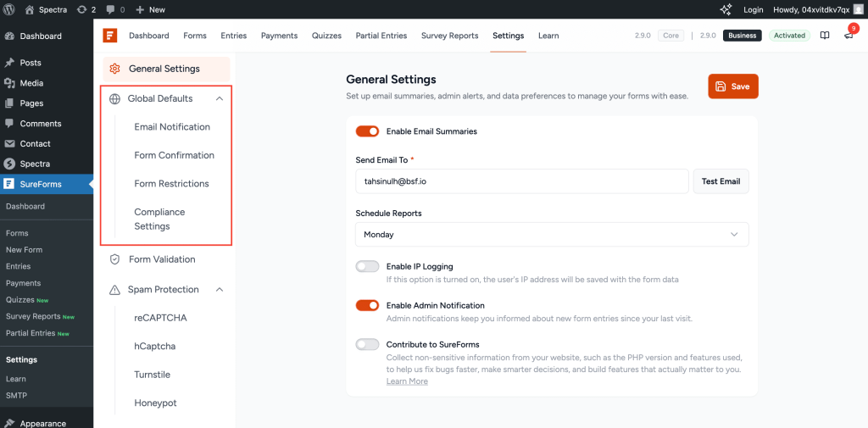This screenshot has height=428, width=868.
Task: Click the Dashboard gauge icon in the WP sidebar
Action: [x=9, y=36]
